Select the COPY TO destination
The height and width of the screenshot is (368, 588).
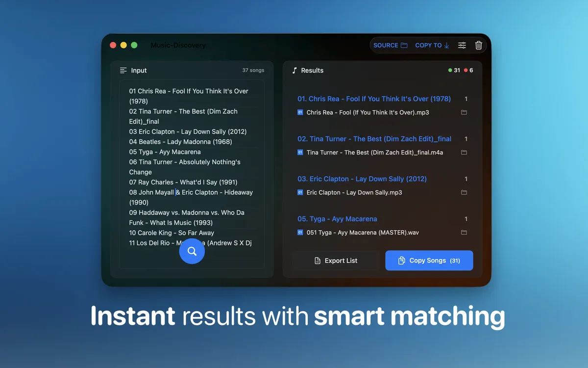(x=432, y=45)
